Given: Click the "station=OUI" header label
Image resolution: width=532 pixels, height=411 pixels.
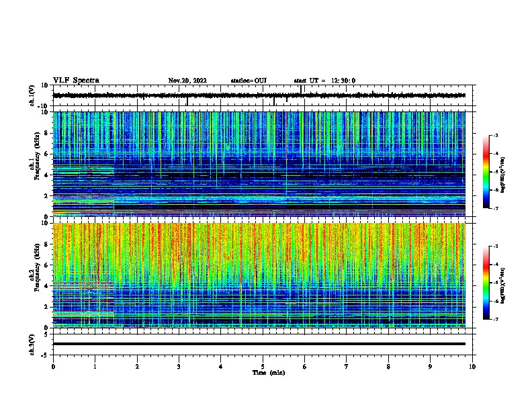Looking at the screenshot, I should point(249,81).
